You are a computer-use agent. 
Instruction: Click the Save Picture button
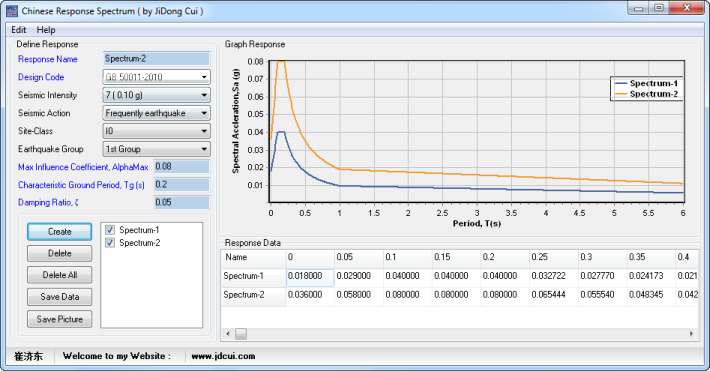click(59, 319)
